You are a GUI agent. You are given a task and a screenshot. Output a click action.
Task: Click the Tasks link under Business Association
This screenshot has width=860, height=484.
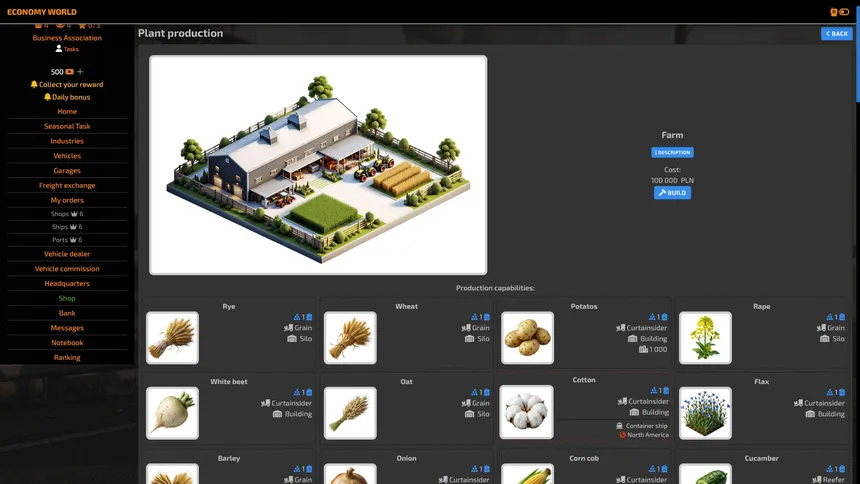tap(71, 49)
